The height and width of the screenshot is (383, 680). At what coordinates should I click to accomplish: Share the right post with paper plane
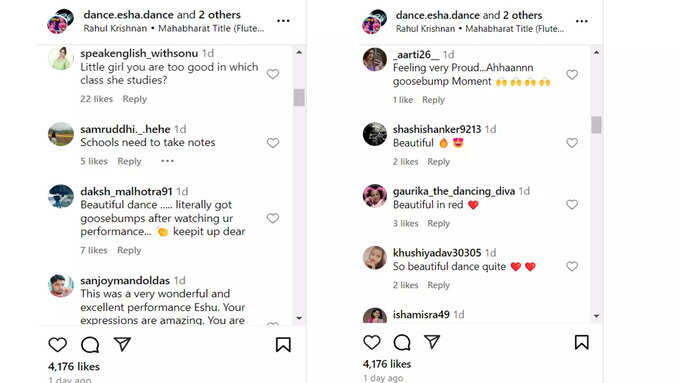[x=432, y=342]
